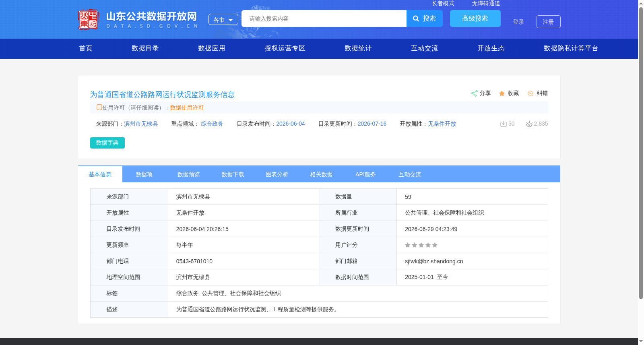Focus the 请输入搜索内容 search input field
This screenshot has height=345, width=644.
pos(324,19)
